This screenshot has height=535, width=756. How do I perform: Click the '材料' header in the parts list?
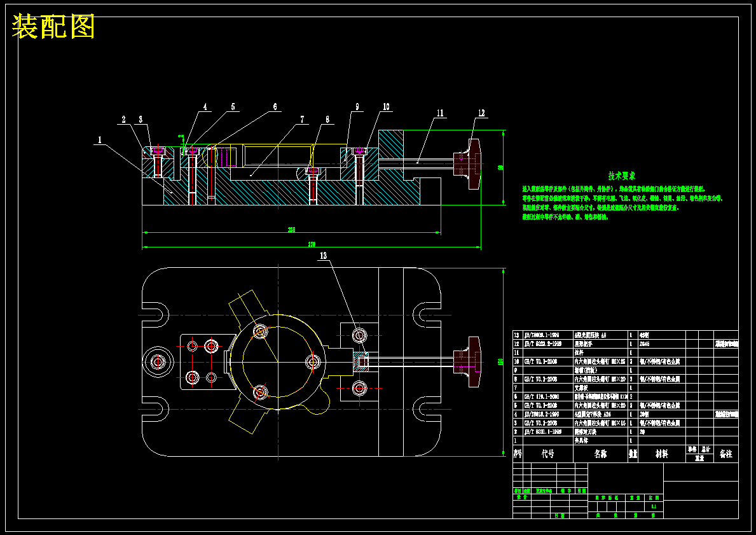coord(661,454)
